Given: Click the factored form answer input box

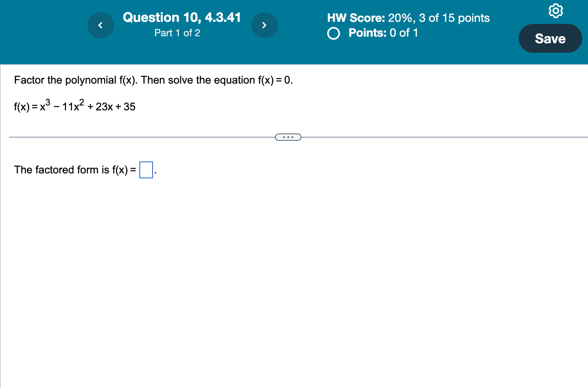Looking at the screenshot, I should click(x=146, y=170).
